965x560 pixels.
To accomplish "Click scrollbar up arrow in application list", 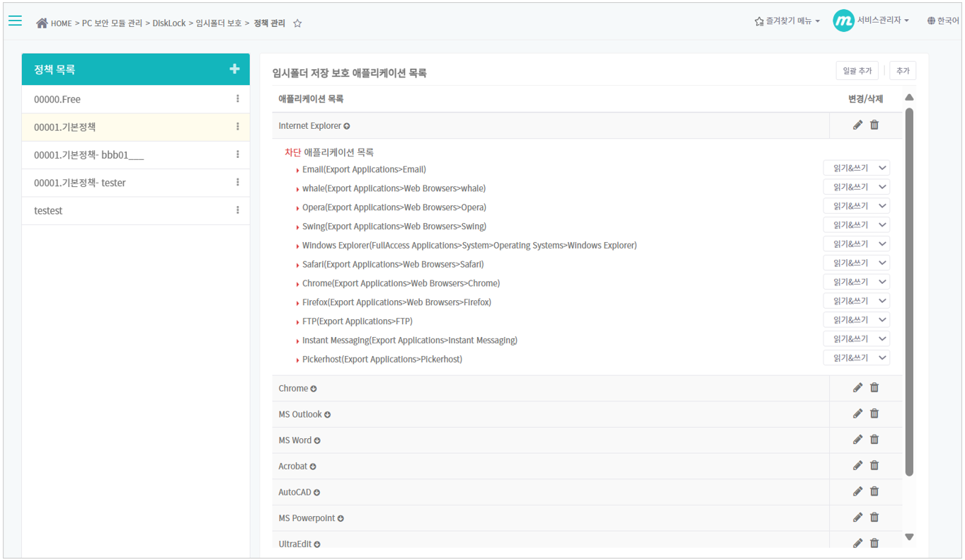I will pyautogui.click(x=910, y=98).
